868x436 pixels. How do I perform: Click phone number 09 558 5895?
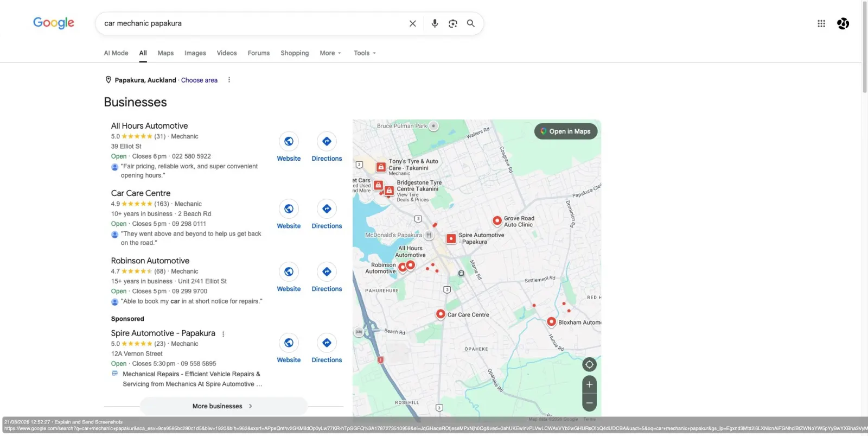[x=199, y=364]
